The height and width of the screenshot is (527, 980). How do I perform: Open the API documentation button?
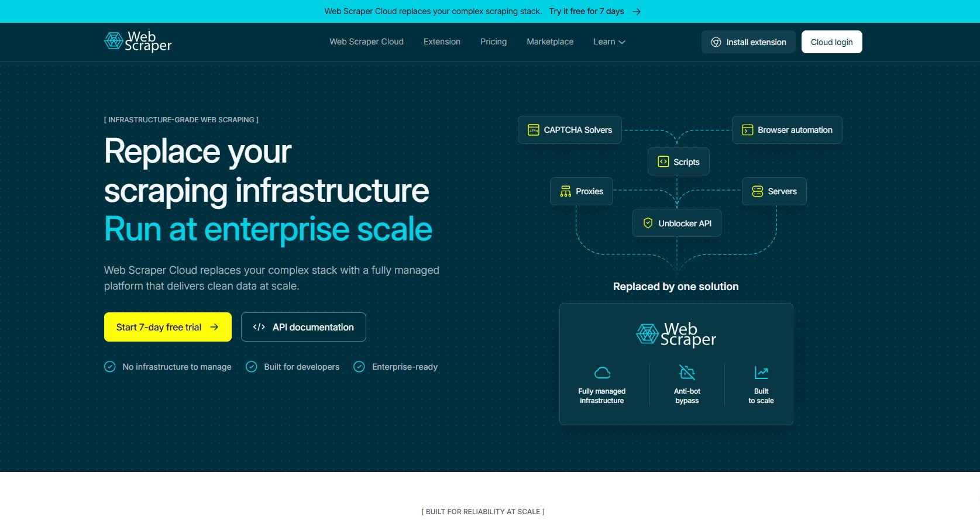304,327
